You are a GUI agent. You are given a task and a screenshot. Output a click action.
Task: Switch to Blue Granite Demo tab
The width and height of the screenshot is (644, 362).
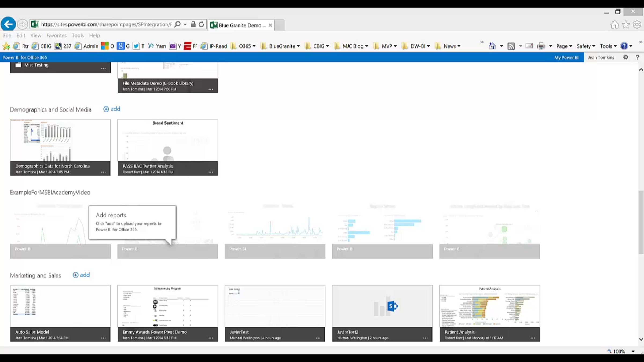tap(240, 25)
